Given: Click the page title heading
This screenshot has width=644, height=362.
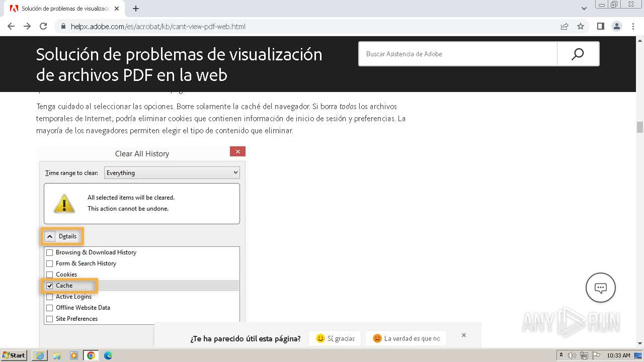Looking at the screenshot, I should click(179, 64).
